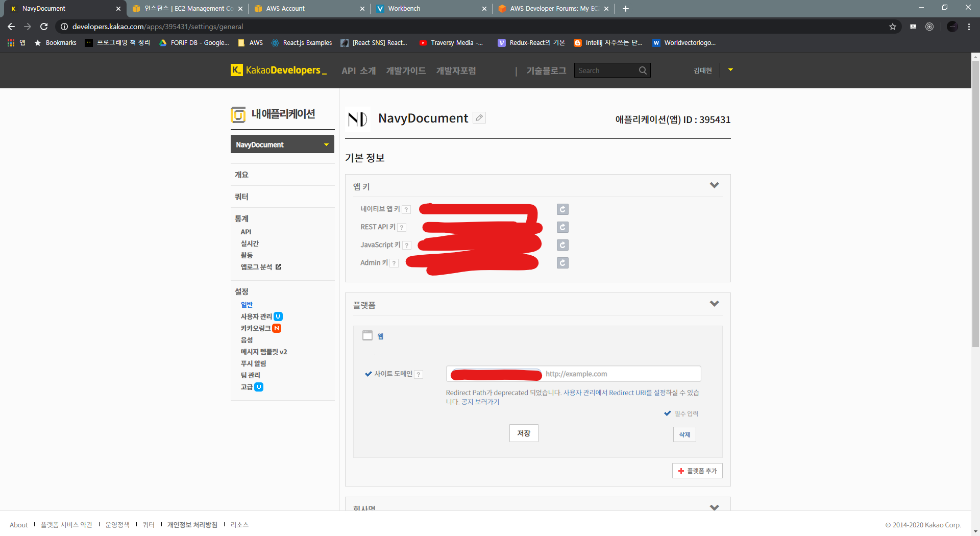Click the web platform window icon
980x536 pixels.
367,335
